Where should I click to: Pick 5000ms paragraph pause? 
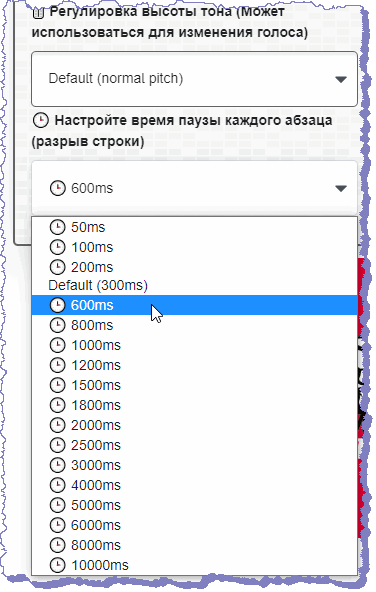point(194,505)
